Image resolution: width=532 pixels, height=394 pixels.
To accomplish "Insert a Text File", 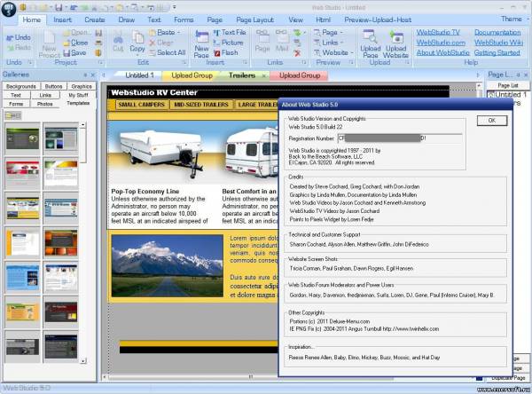I will click(230, 33).
